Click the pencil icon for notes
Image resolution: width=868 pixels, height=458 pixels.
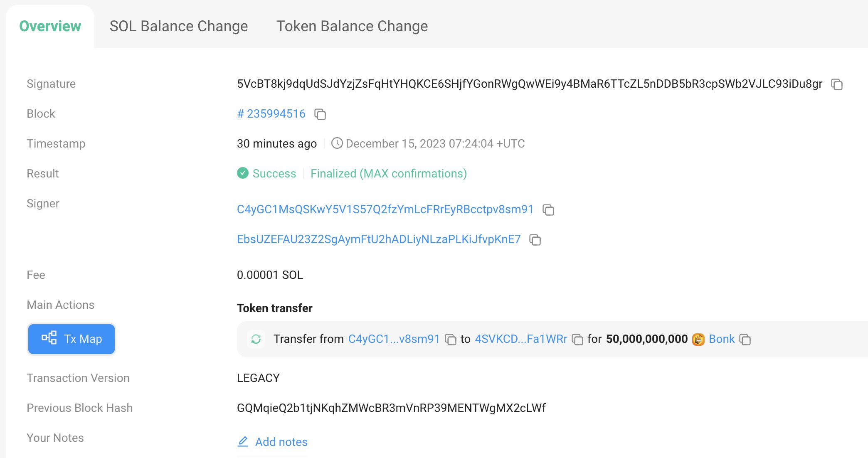tap(243, 441)
